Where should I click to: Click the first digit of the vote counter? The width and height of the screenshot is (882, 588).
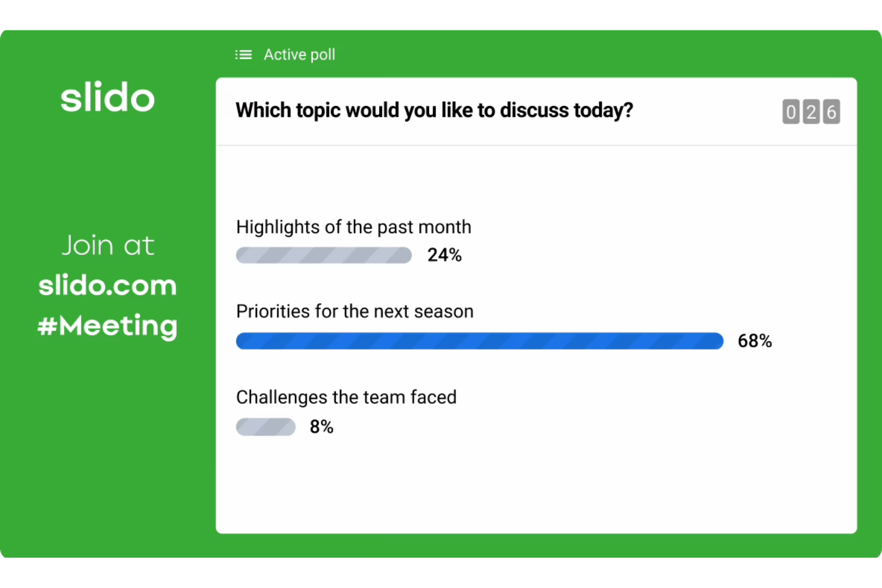click(790, 111)
